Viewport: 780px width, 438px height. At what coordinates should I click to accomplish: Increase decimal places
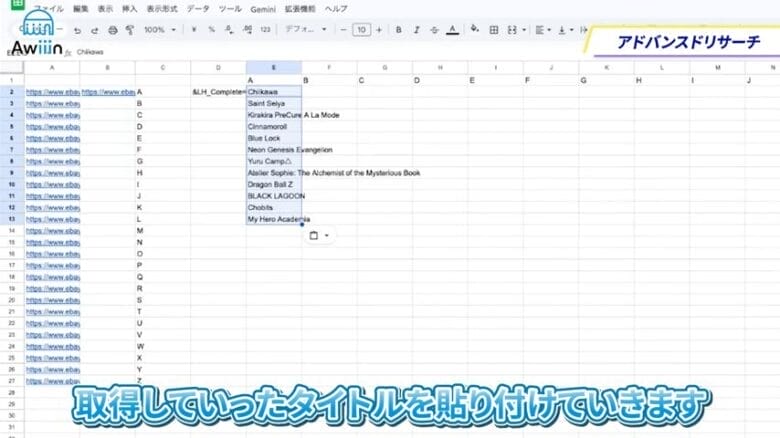click(x=247, y=30)
